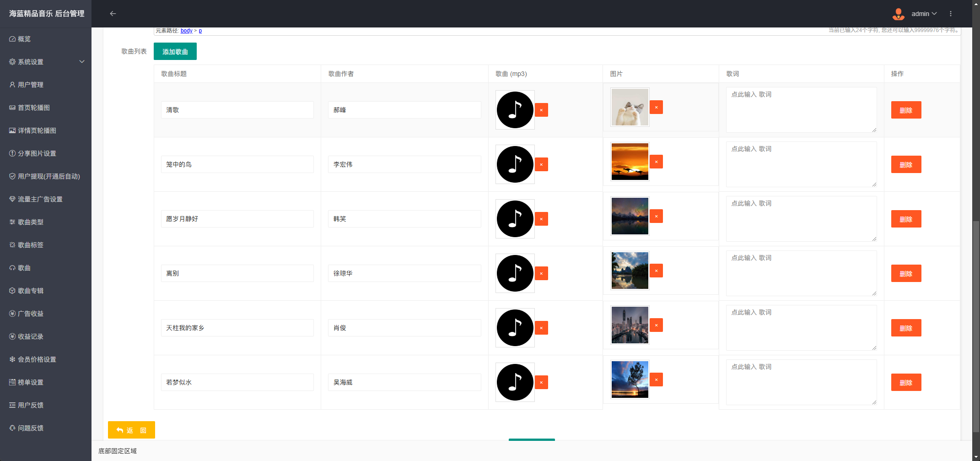Click the city skyline thumbnail for 天柱我的家乡
The image size is (980, 461).
(x=630, y=325)
